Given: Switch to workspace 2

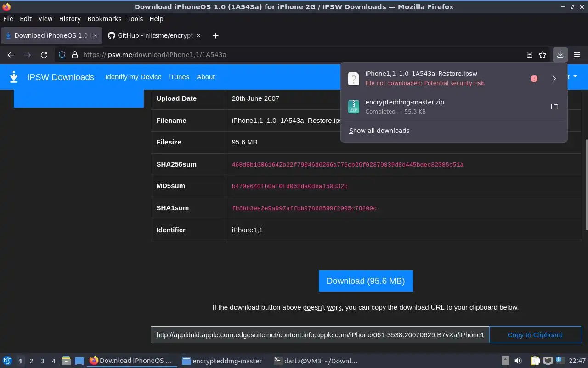Looking at the screenshot, I should [31, 361].
